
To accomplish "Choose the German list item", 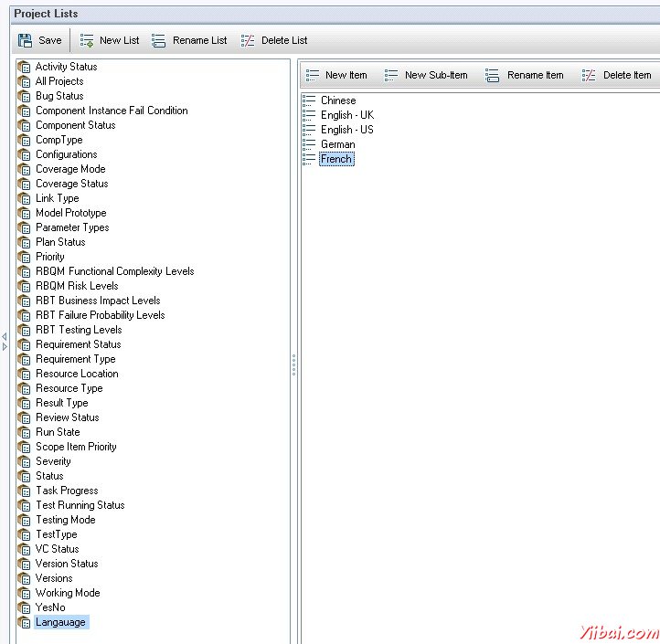I will pos(337,144).
